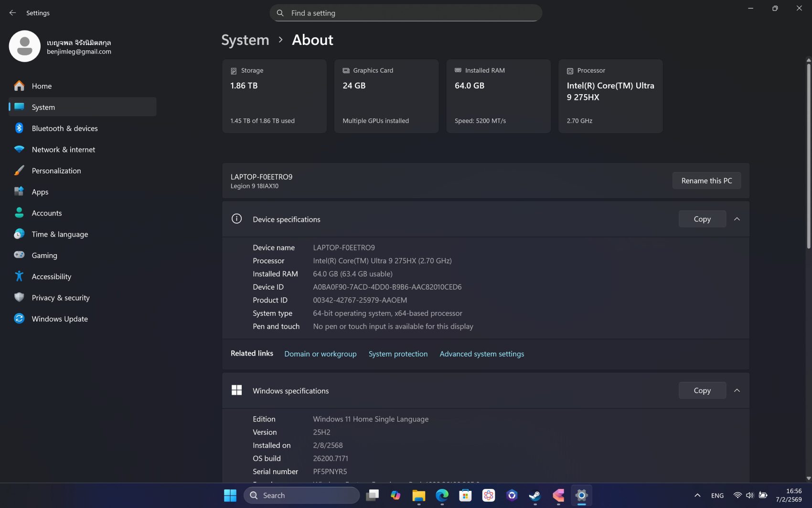Show hidden system tray icons
This screenshot has height=508, width=812.
697,496
